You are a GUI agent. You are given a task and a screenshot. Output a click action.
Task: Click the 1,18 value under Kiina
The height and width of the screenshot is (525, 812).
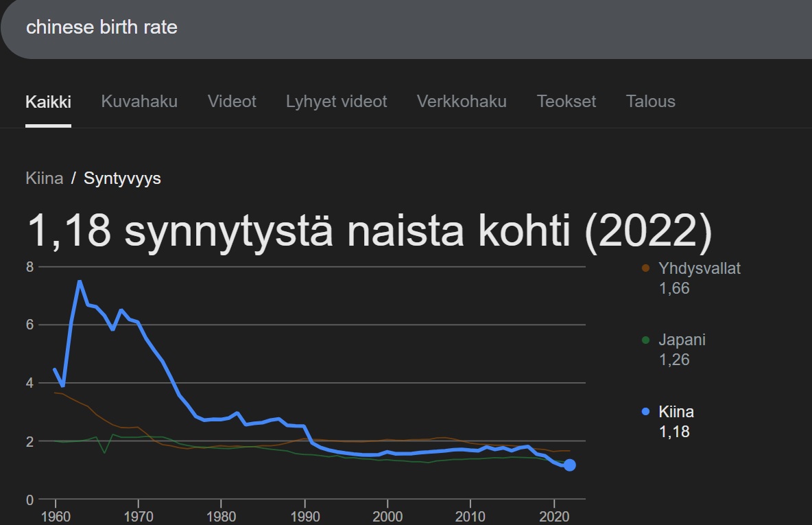tap(674, 432)
